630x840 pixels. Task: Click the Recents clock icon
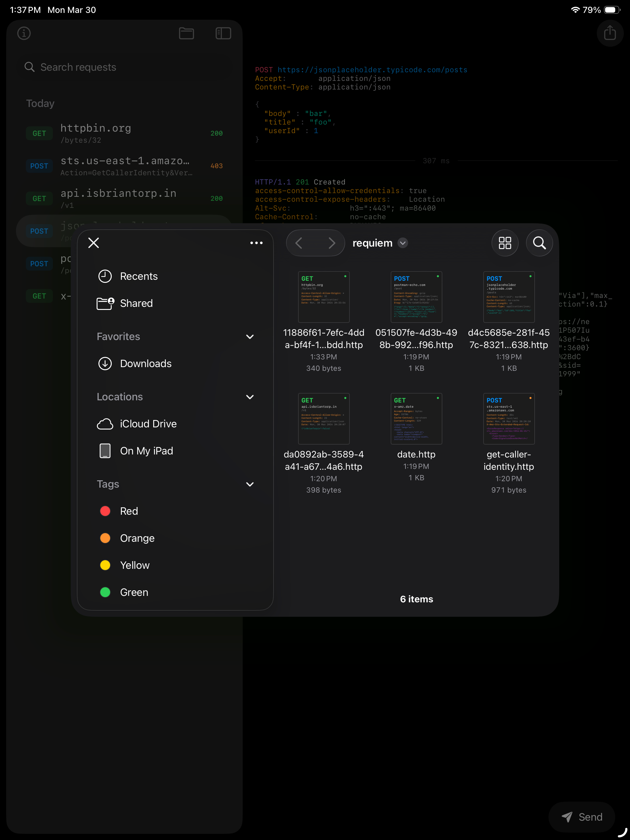tap(105, 276)
